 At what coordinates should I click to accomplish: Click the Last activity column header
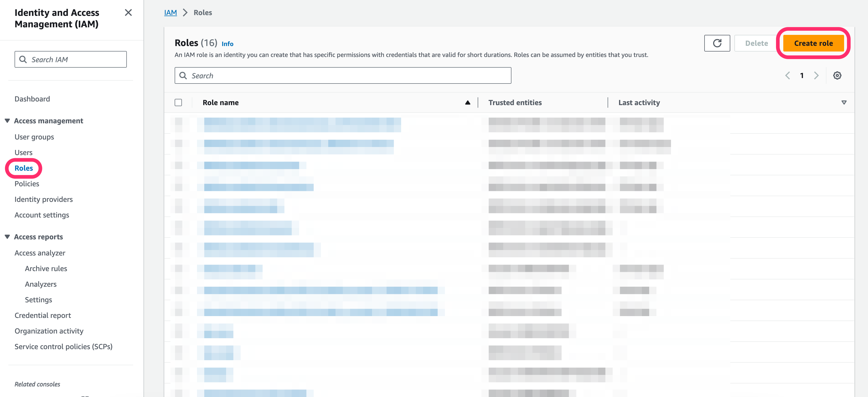click(x=639, y=103)
